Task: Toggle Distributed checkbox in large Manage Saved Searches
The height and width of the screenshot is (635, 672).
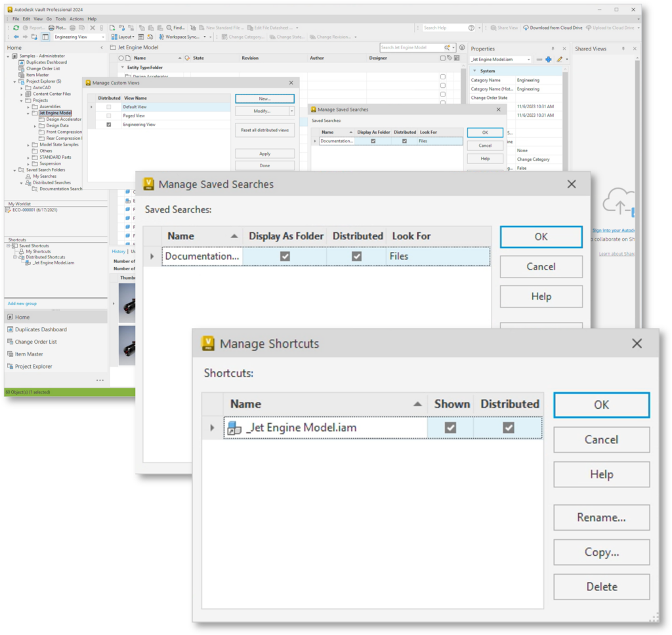Action: coord(356,256)
